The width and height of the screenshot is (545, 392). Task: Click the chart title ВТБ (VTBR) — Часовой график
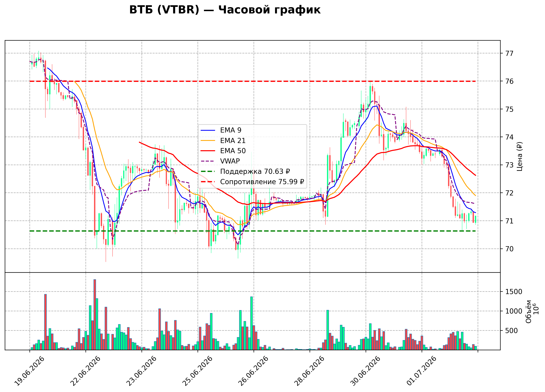pyautogui.click(x=225, y=10)
